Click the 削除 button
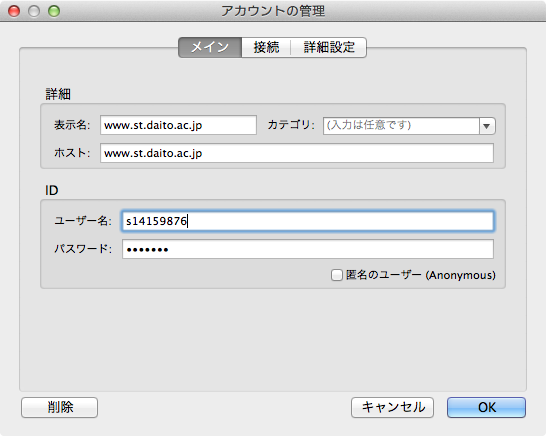 click(x=60, y=407)
